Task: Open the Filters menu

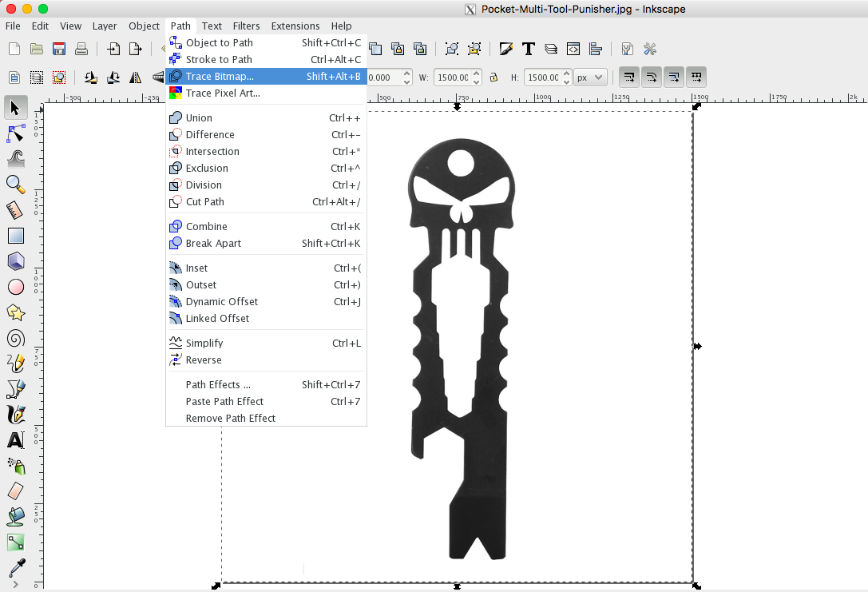Action: pos(246,26)
